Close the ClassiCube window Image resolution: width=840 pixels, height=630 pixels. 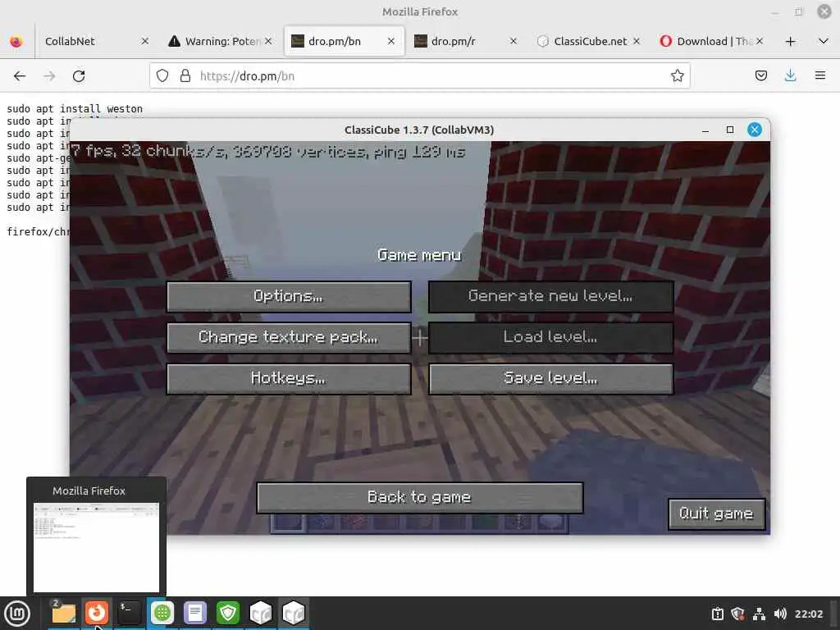point(755,130)
